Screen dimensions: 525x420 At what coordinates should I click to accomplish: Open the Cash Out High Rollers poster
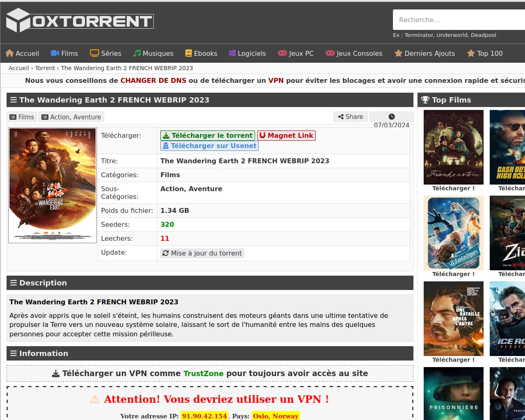507,147
